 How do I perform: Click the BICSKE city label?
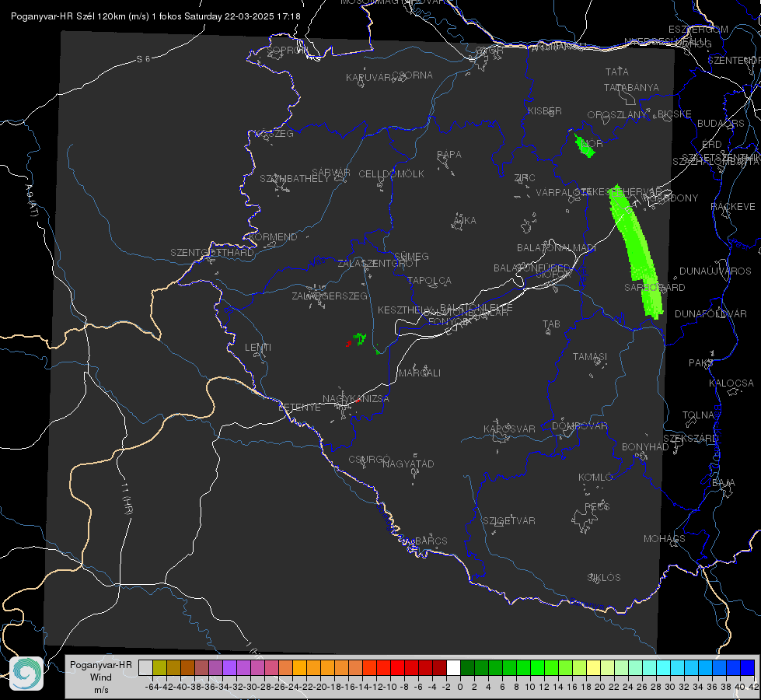[x=674, y=114]
